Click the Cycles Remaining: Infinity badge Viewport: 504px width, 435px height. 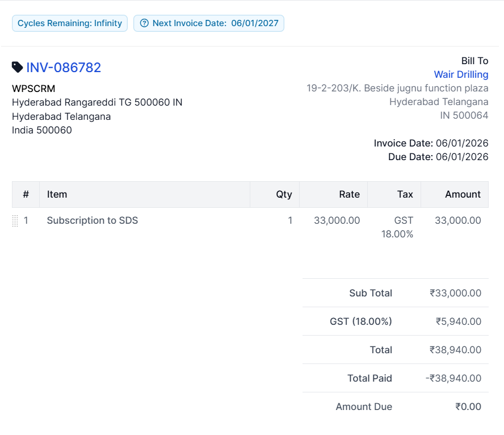tap(70, 23)
